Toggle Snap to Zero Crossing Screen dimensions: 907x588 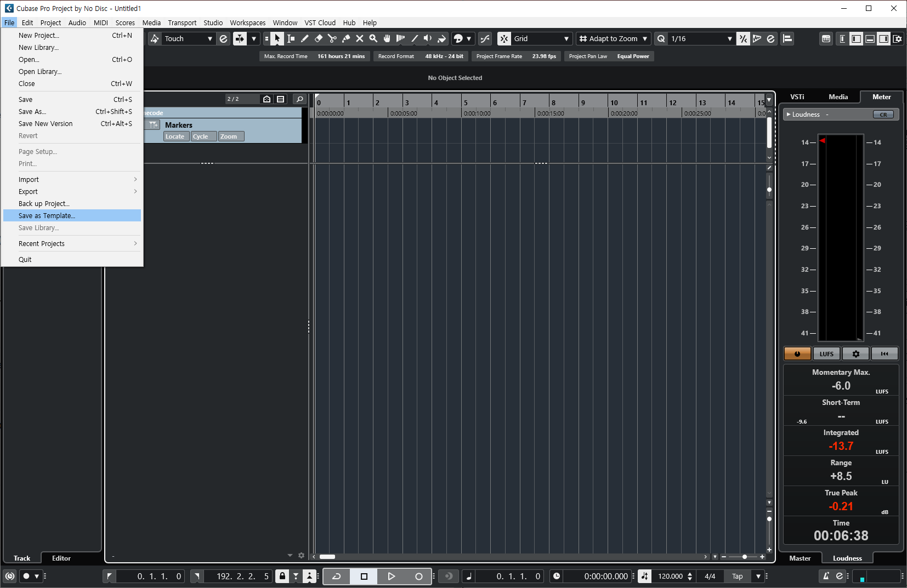click(485, 38)
